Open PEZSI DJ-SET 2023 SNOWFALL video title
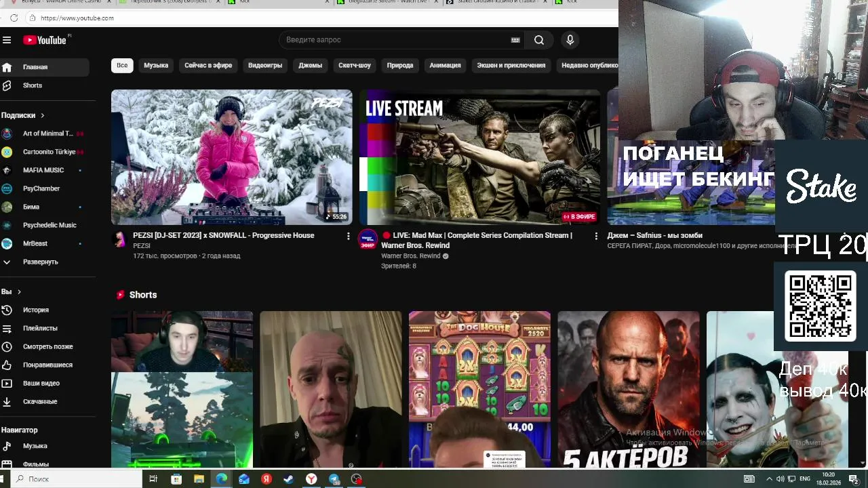Viewport: 868px width, 488px height. coord(224,235)
